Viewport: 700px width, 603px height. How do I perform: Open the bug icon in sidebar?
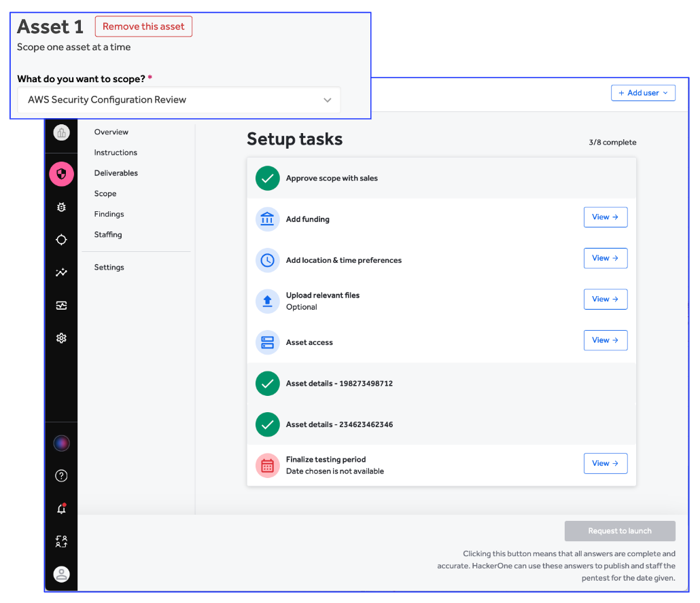pyautogui.click(x=61, y=207)
